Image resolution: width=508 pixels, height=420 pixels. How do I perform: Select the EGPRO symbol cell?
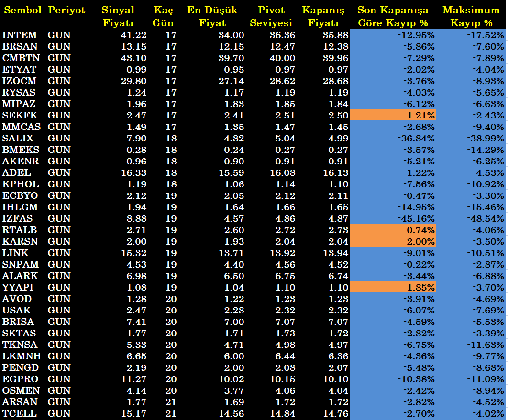(20, 379)
